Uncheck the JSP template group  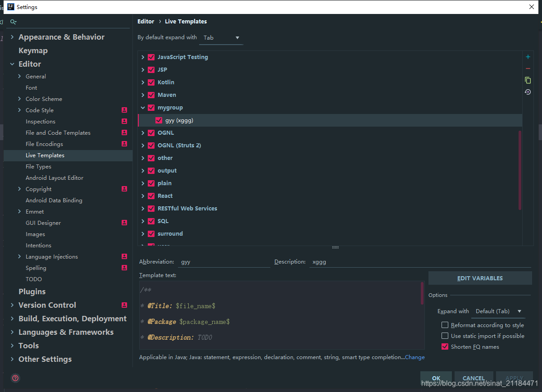[151, 70]
